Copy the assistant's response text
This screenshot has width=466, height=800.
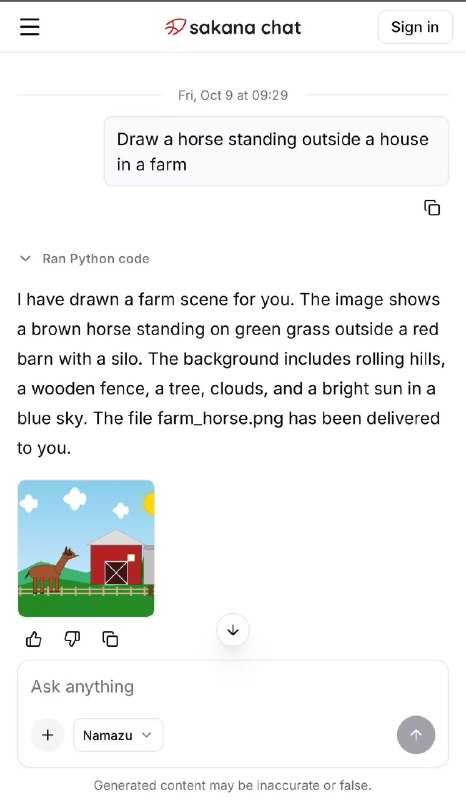coord(110,639)
